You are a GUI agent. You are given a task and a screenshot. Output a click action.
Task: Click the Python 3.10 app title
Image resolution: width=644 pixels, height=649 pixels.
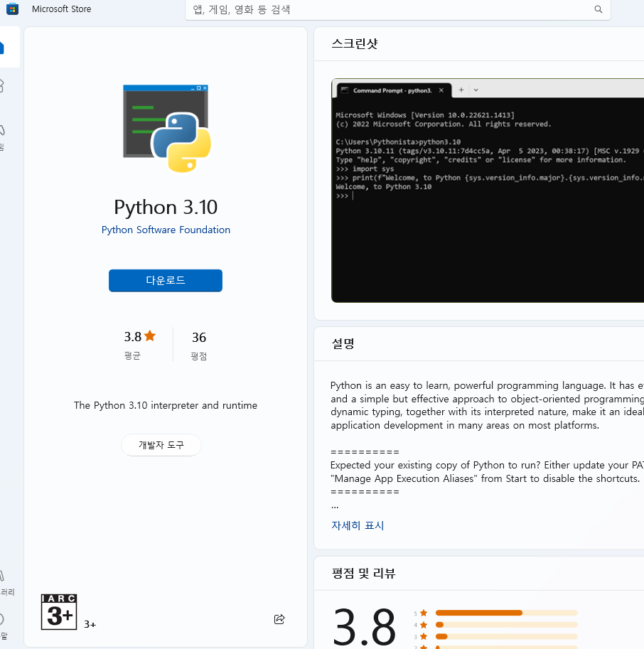pyautogui.click(x=166, y=207)
